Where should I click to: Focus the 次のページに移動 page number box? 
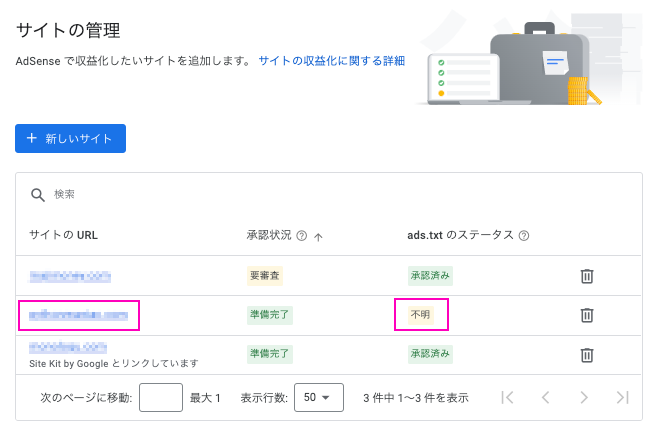[161, 397]
